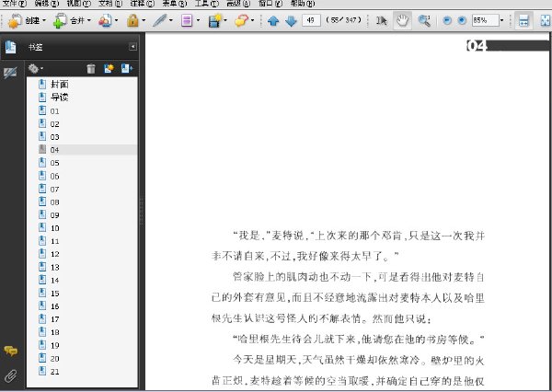Open the Signatures panel icon
The height and width of the screenshot is (392, 552).
point(10,73)
